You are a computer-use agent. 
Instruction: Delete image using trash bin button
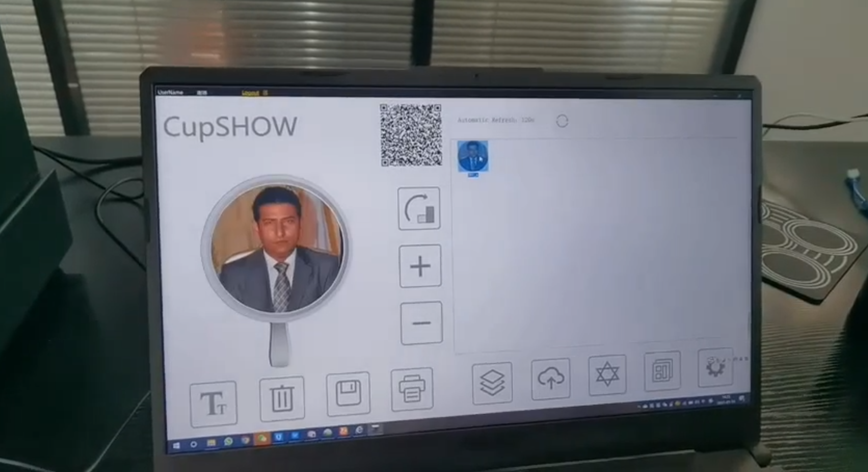[282, 398]
